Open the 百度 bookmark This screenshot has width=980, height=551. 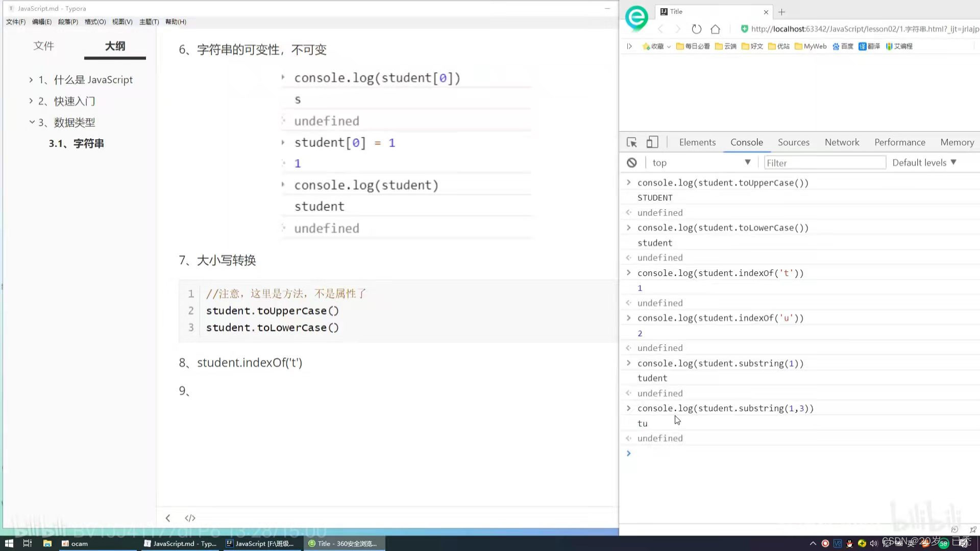point(843,46)
